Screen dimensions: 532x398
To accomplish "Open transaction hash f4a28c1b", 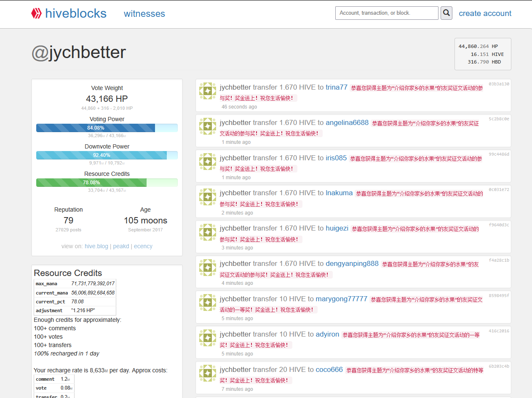I will point(499,260).
